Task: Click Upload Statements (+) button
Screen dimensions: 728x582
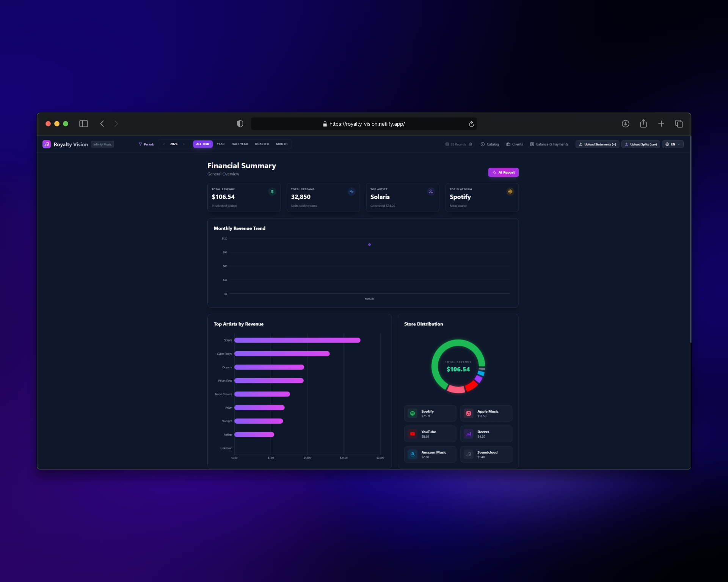Action: coord(598,144)
